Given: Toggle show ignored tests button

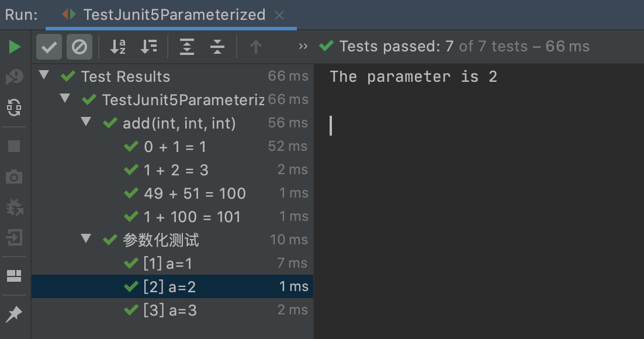Looking at the screenshot, I should tap(79, 47).
